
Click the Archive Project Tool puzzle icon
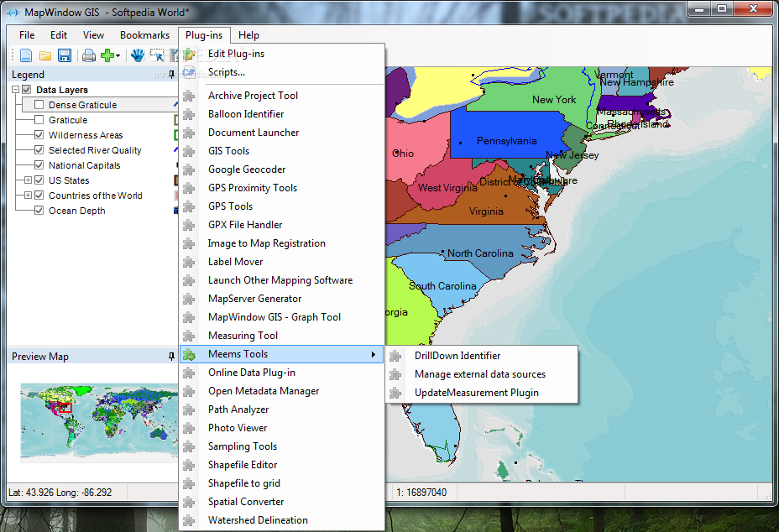pyautogui.click(x=189, y=96)
